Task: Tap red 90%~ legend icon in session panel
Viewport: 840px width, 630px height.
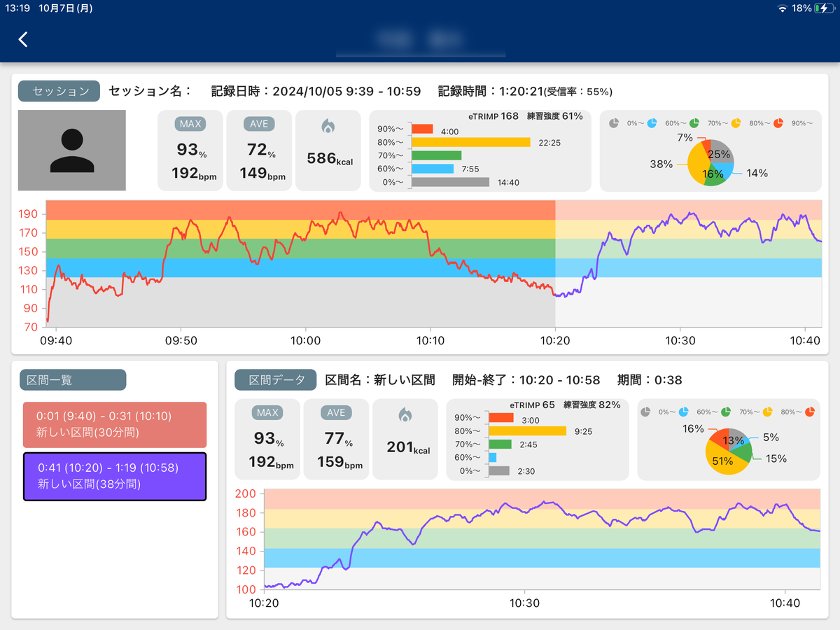Action: coord(778,123)
